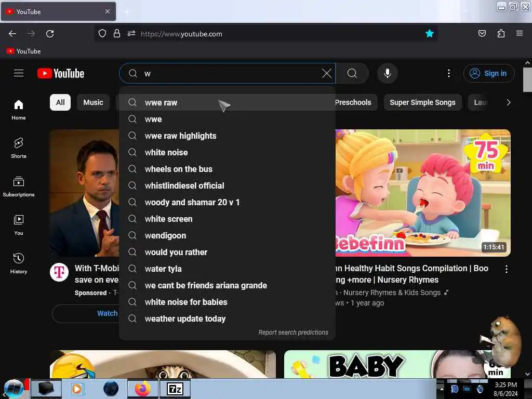Choose suggestion 'whistlindiesel official'
The width and height of the screenshot is (532, 399).
point(227,185)
